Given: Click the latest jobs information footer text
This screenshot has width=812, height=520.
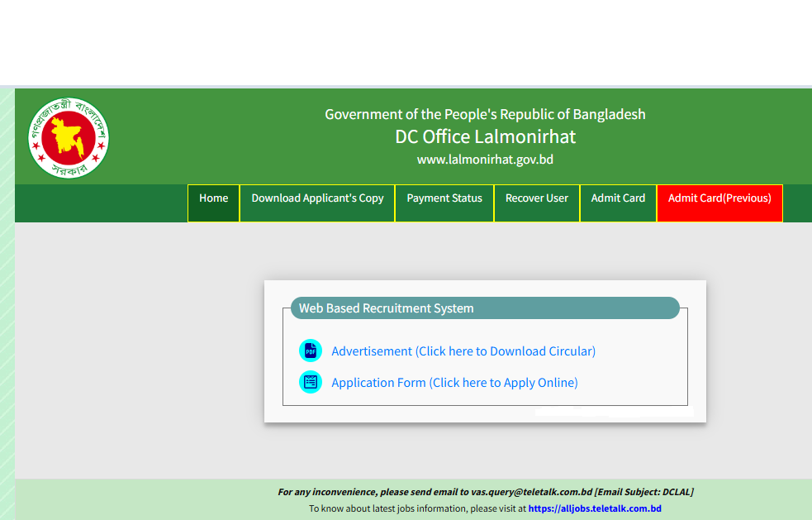Looking at the screenshot, I should (417, 509).
